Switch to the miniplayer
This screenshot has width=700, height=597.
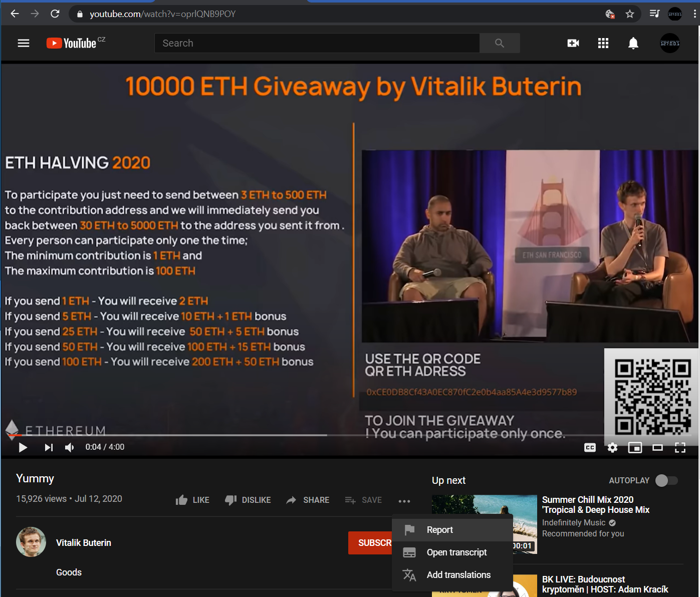pos(635,447)
